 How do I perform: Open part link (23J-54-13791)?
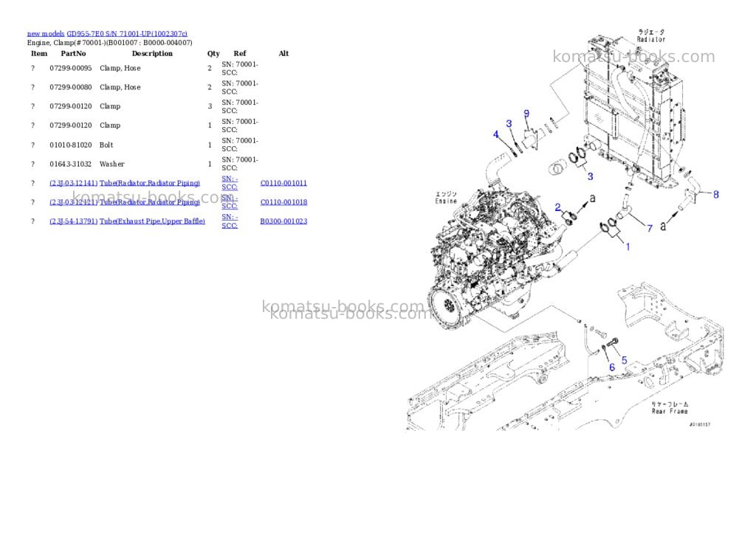click(73, 221)
